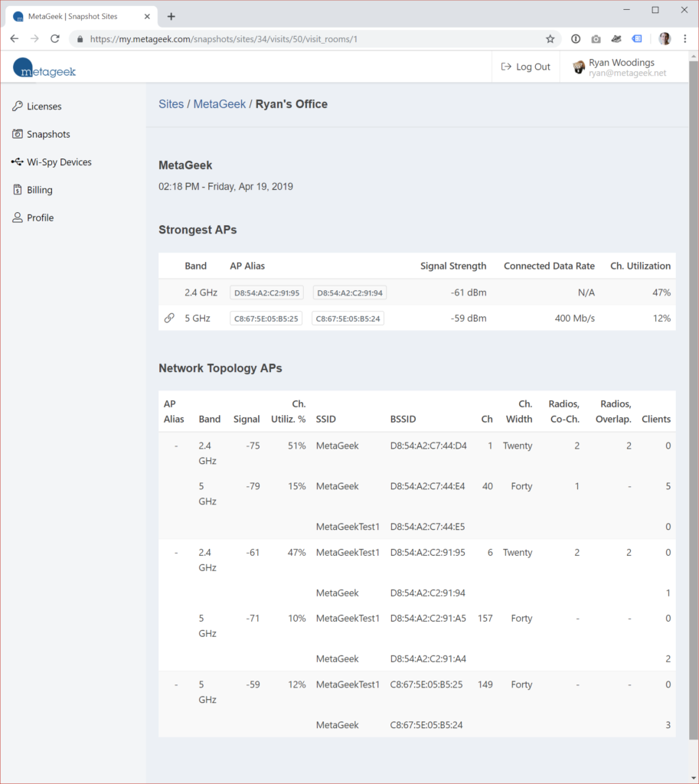Reload the page with the refresh icon
699x784 pixels.
(55, 38)
